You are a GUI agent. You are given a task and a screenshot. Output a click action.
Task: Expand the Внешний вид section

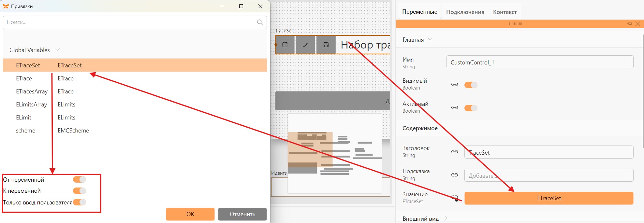click(446, 218)
